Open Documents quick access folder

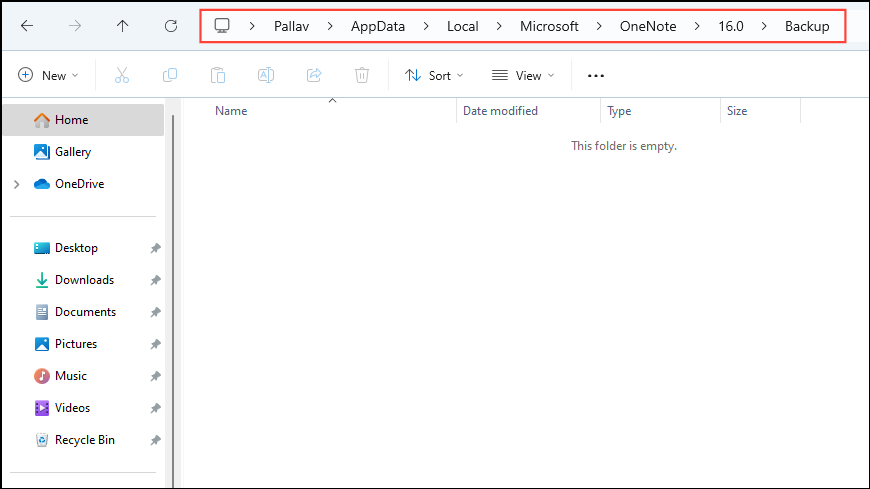[x=85, y=312]
